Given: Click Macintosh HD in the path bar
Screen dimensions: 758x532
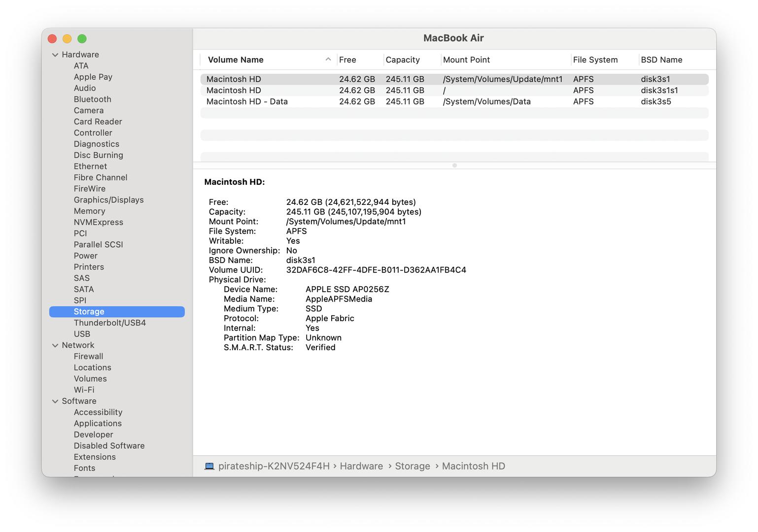Looking at the screenshot, I should (474, 466).
